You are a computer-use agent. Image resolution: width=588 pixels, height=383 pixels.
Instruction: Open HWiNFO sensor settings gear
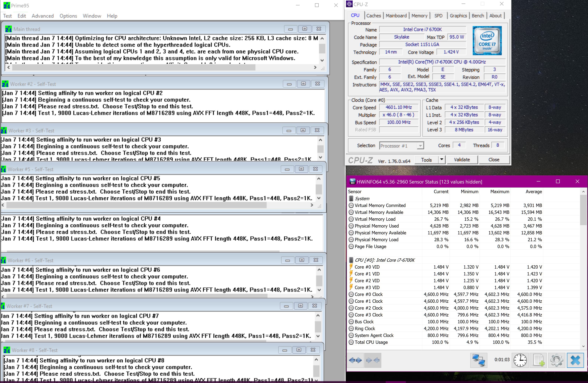(x=557, y=360)
